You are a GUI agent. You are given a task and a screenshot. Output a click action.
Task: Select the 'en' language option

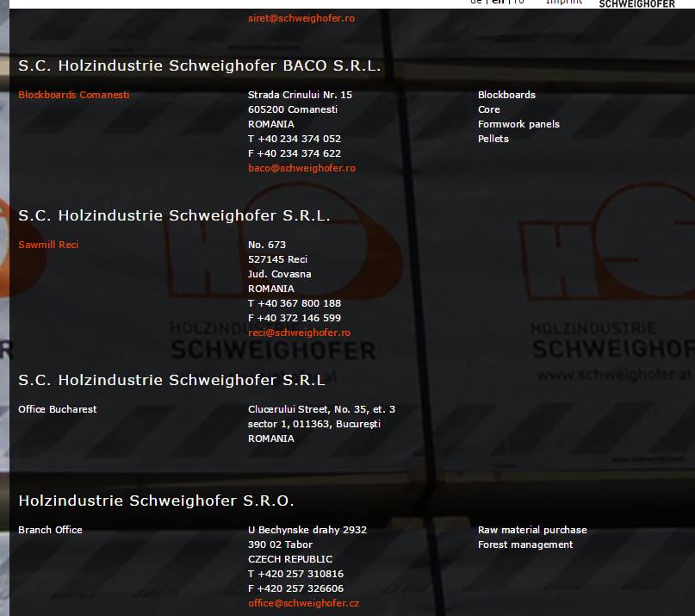tap(499, 3)
